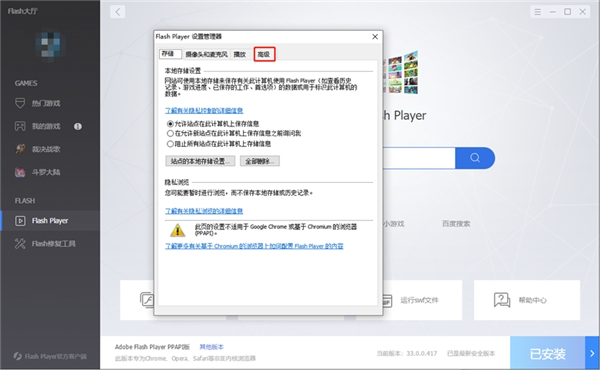Click the 裁决战歌 sidebar label
This screenshot has width=600, height=370.
[46, 149]
